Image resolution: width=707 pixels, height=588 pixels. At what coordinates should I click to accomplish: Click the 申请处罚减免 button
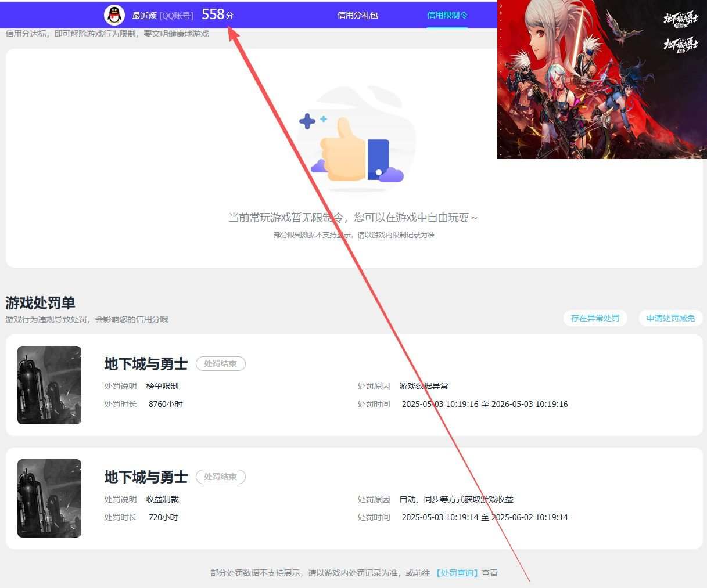pos(671,318)
